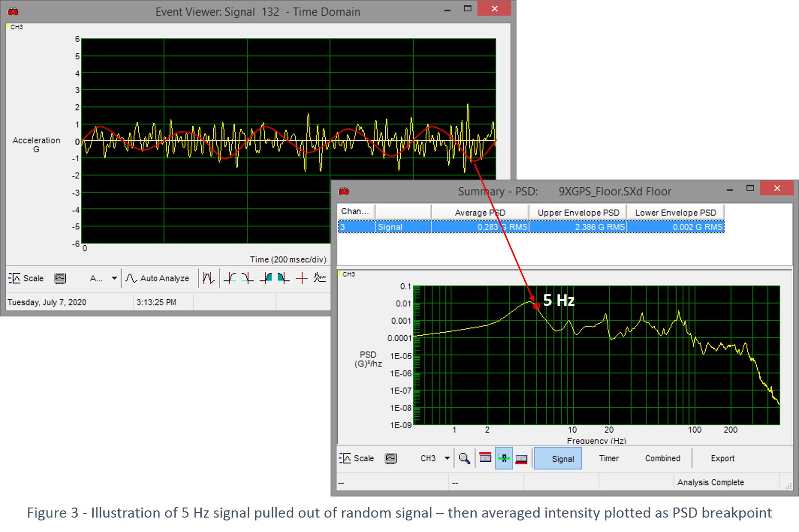Close the Summary PSD window
This screenshot has width=799, height=532.
click(777, 188)
